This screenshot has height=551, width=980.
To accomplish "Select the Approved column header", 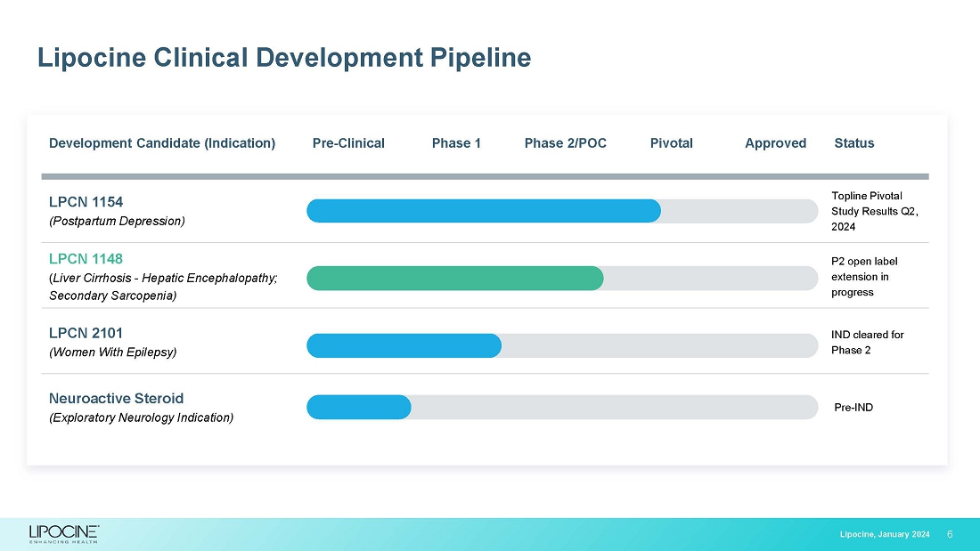I will 775,143.
